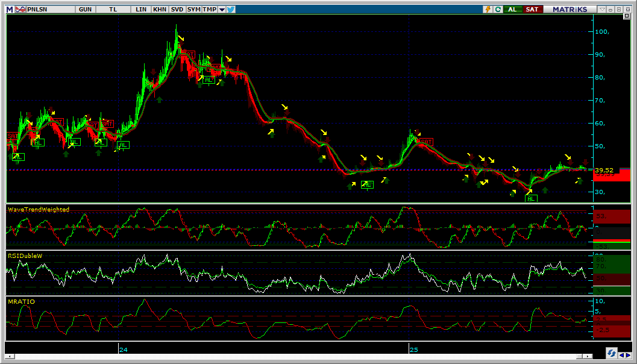Image resolution: width=637 pixels, height=364 pixels.
Task: Toggle the LIN scale button
Action: pyautogui.click(x=141, y=9)
